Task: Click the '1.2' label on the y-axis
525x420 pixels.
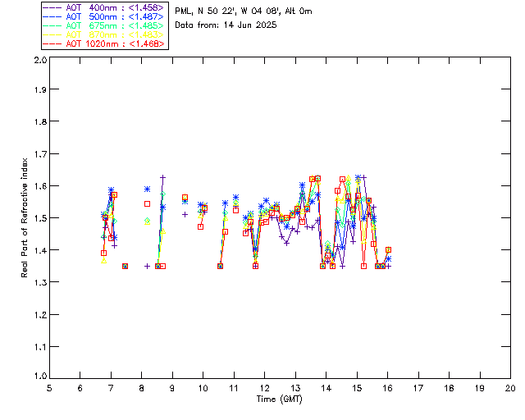Action: [x=40, y=315]
